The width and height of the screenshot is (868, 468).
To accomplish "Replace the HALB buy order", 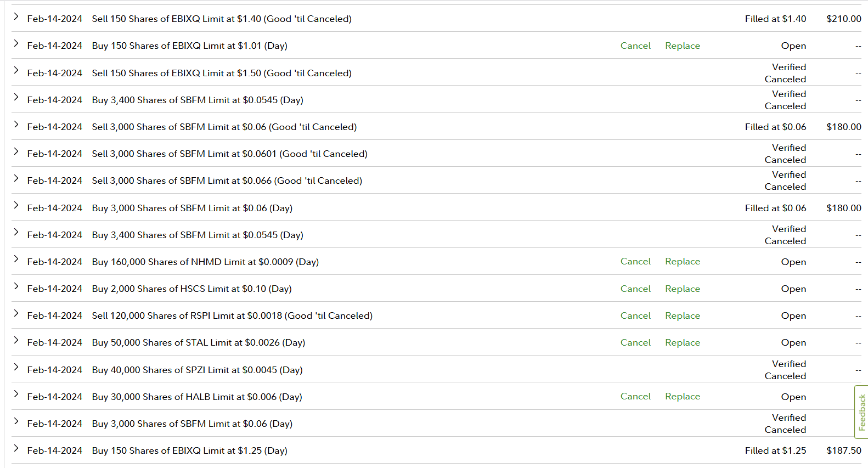I will click(x=683, y=397).
